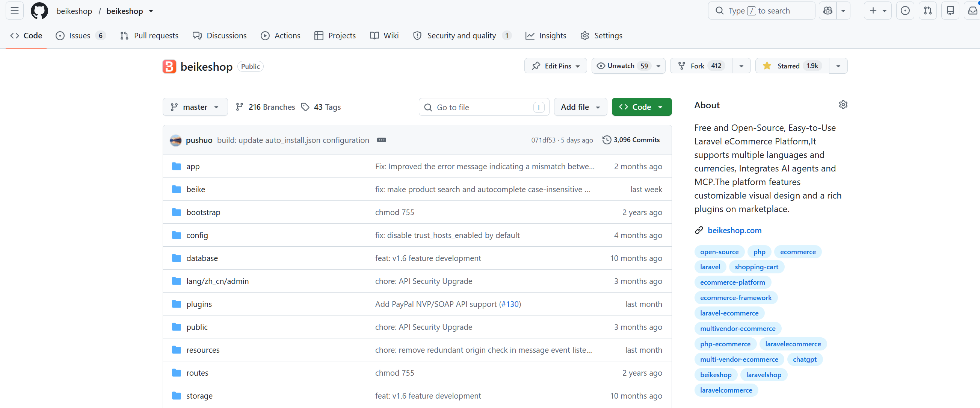Click the config folder icon
Screen dimensions: 980x408
pos(176,235)
